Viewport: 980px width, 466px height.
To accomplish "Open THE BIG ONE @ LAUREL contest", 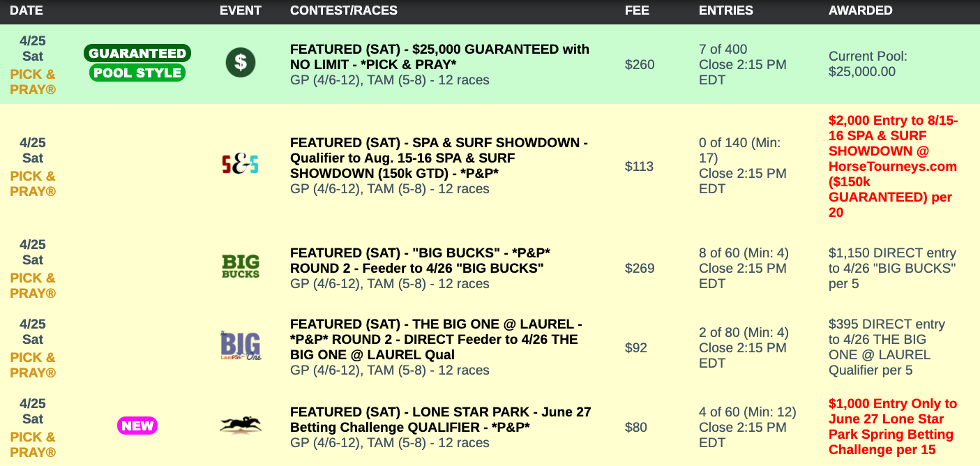I will (x=436, y=339).
